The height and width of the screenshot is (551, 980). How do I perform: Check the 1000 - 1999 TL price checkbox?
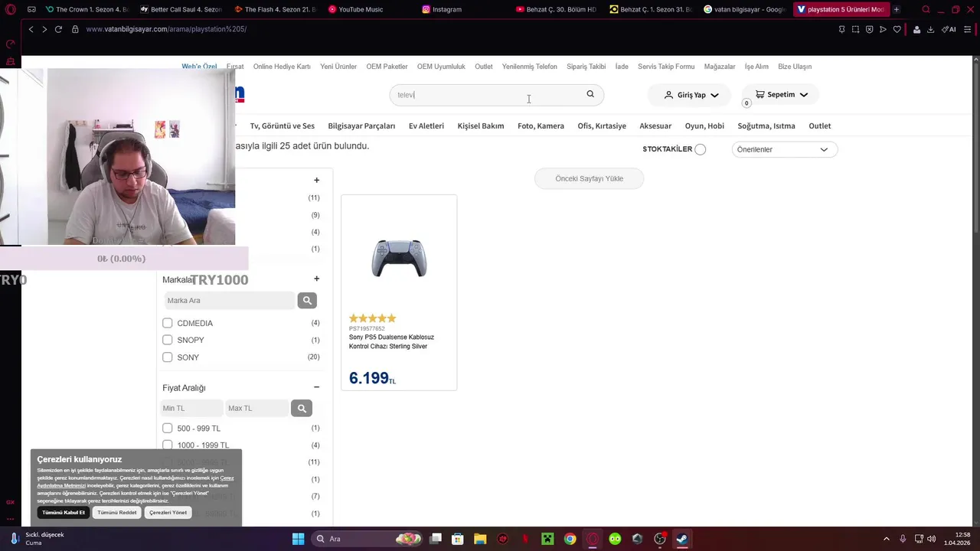[x=167, y=445]
